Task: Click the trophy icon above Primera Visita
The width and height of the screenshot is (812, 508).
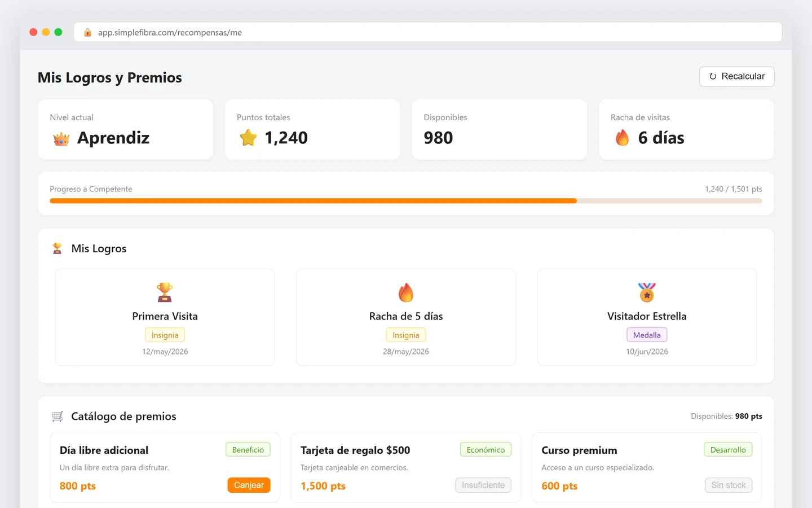Action: coord(165,292)
